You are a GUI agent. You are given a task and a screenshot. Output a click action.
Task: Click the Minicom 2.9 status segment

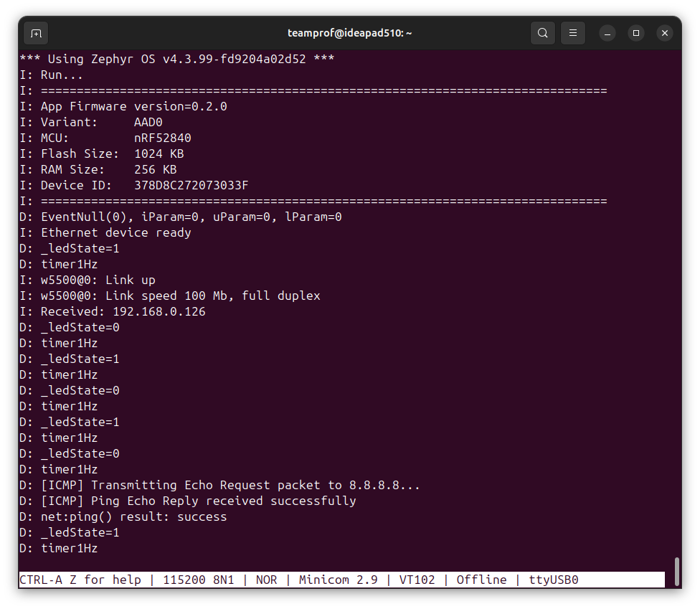[x=338, y=580]
